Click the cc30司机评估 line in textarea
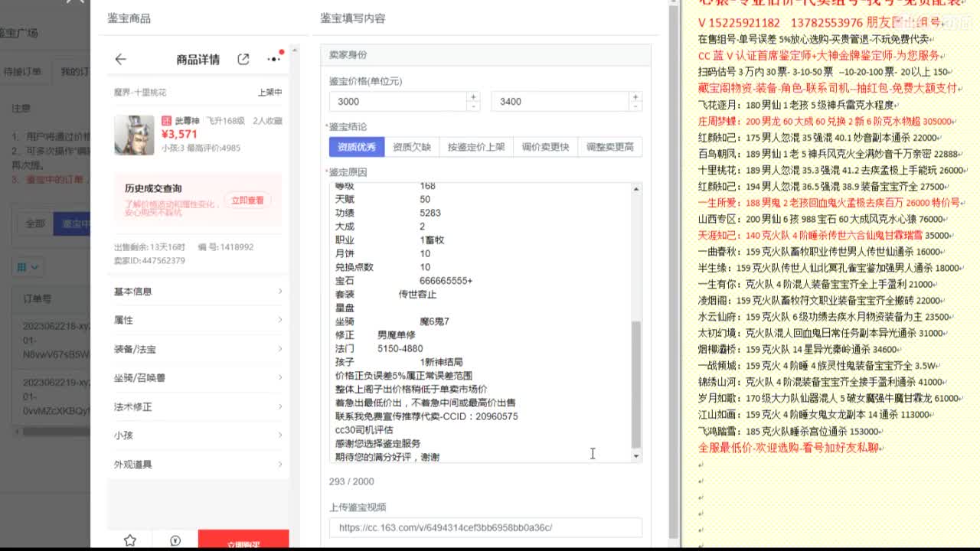Image resolution: width=980 pixels, height=551 pixels. coord(364,430)
